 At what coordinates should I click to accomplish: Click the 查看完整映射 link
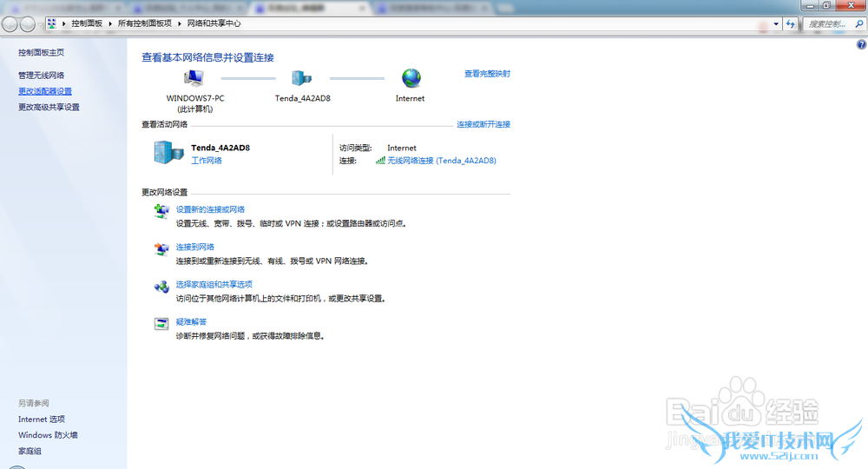pos(487,74)
